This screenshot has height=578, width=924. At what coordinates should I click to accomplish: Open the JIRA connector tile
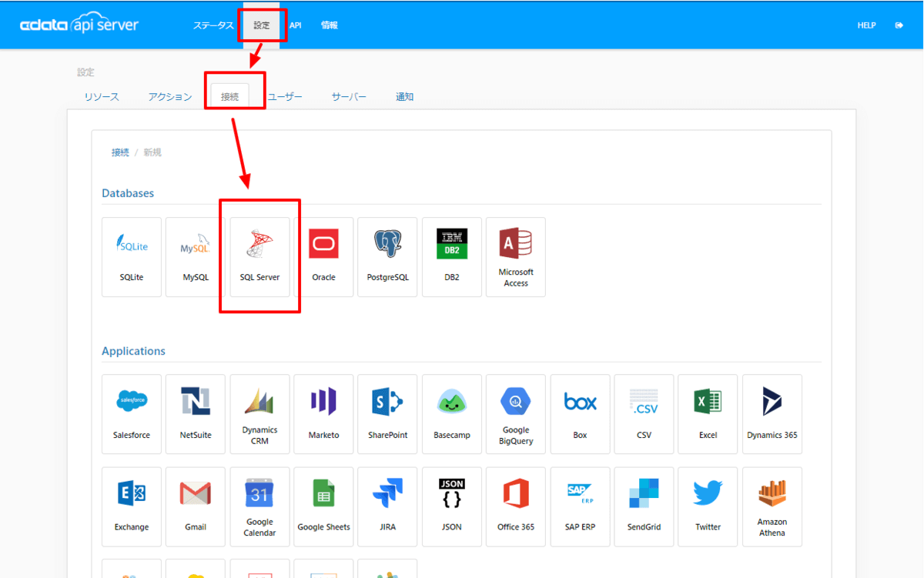387,506
